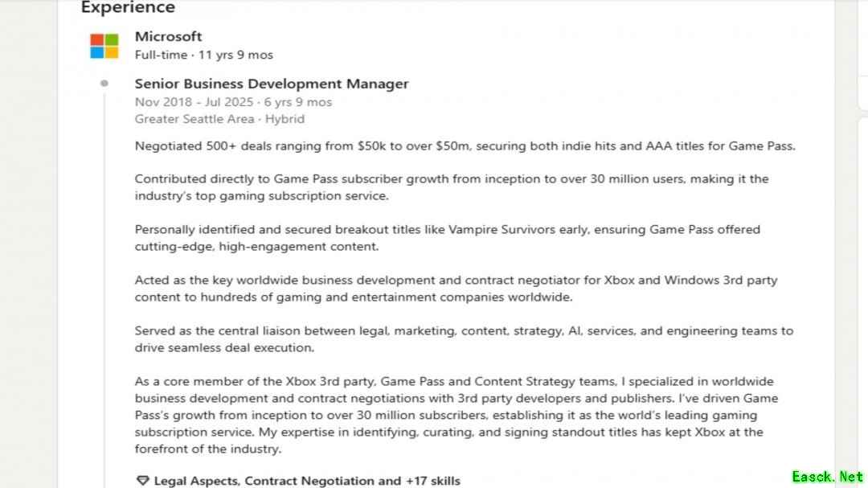Click the skills diamond icon near bottom
This screenshot has height=488, width=868.
click(143, 480)
